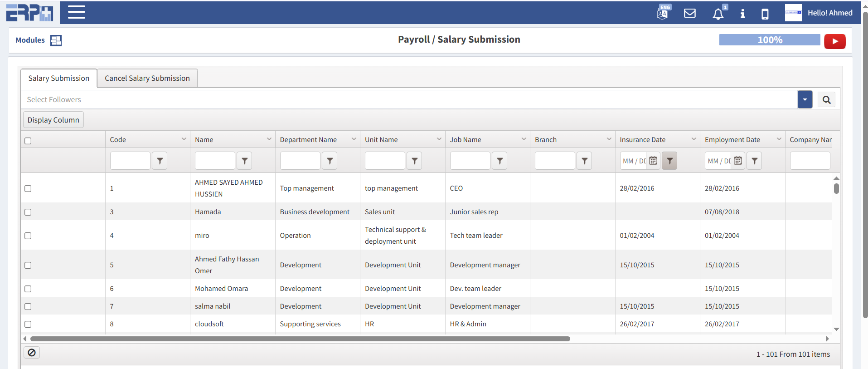Play the YouTube tutorial video button
The height and width of the screenshot is (369, 868).
[834, 41]
